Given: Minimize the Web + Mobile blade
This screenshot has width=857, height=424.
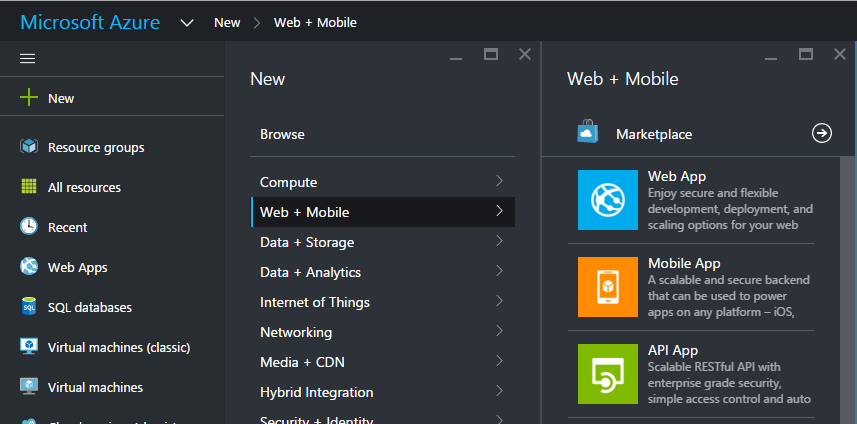Looking at the screenshot, I should coord(771,58).
